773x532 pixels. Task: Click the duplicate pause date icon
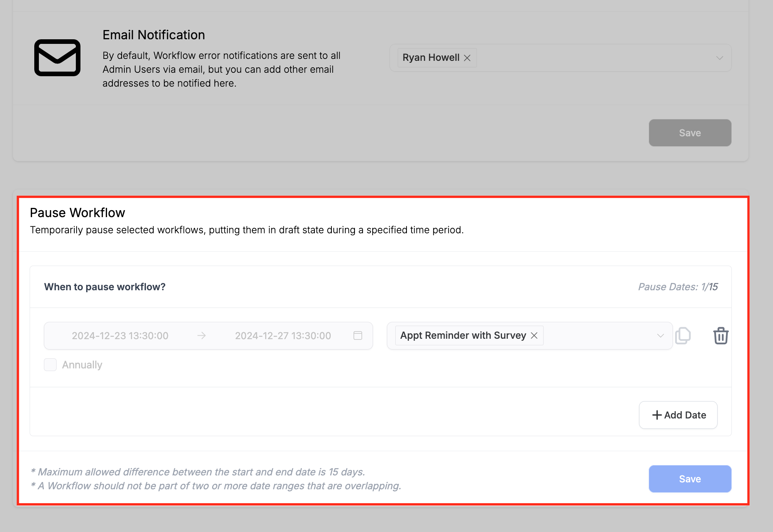click(683, 336)
